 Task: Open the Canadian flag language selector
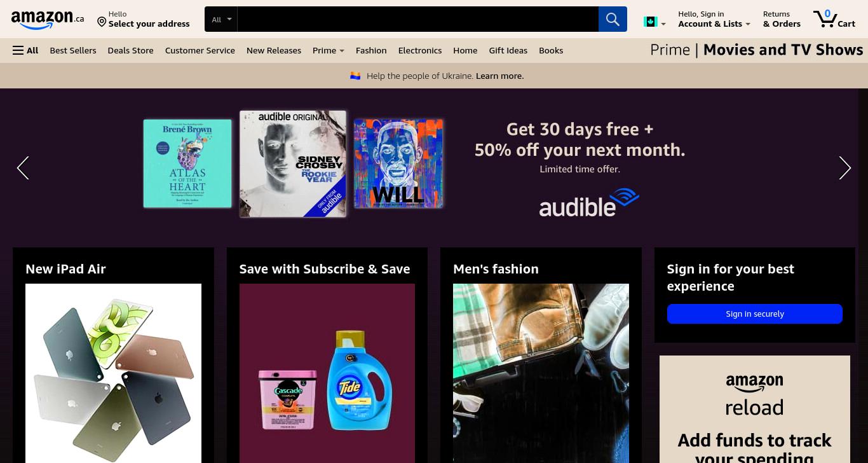coord(654,22)
